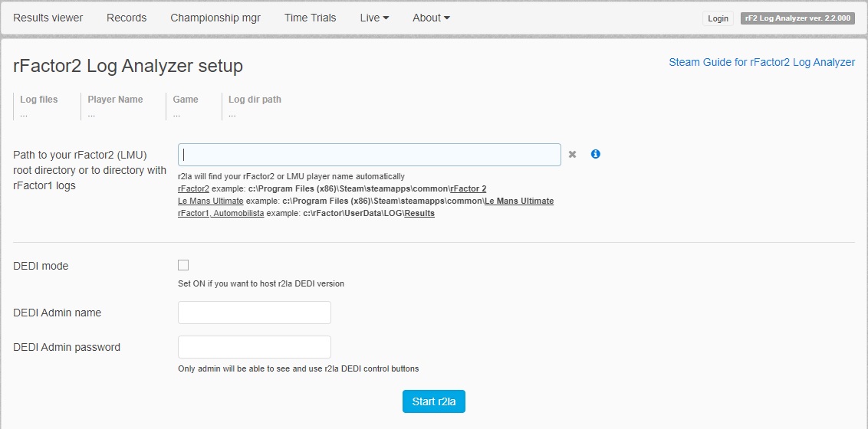Open the blue info icon beside path field
This screenshot has height=429, width=868.
pyautogui.click(x=596, y=154)
